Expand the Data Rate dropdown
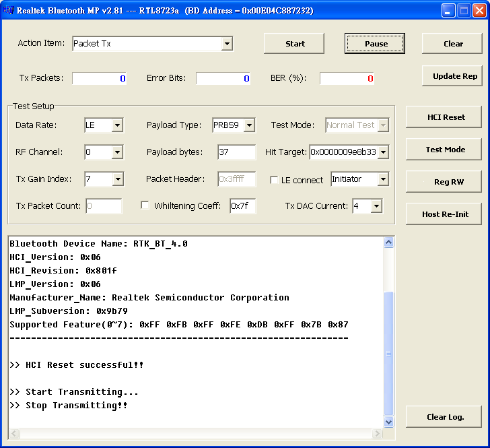The width and height of the screenshot is (490, 448). [117, 125]
